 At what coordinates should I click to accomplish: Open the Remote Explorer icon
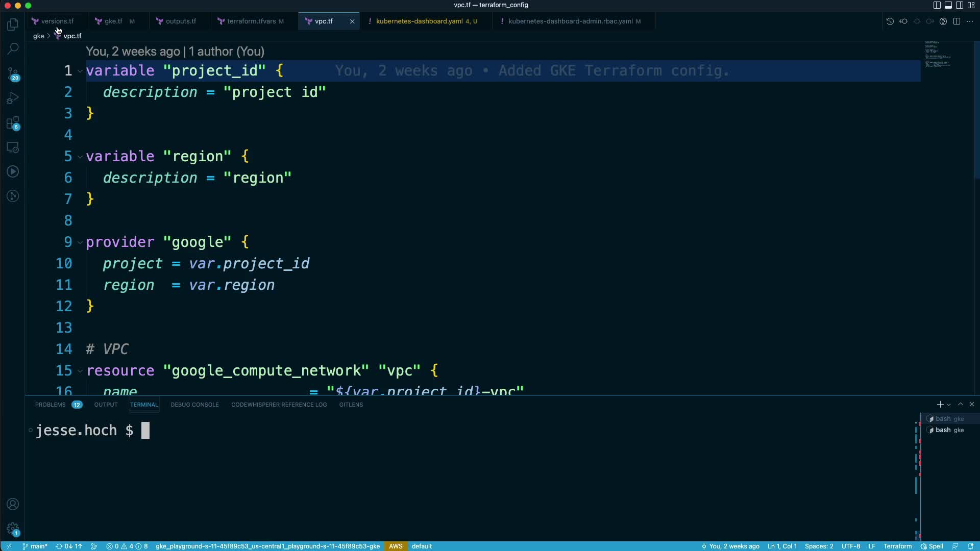click(13, 147)
